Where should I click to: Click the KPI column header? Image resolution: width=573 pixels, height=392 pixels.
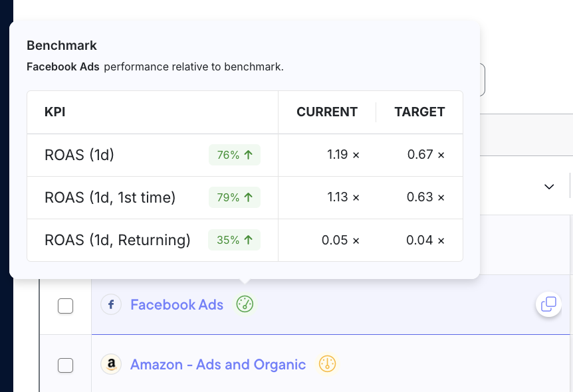click(55, 112)
